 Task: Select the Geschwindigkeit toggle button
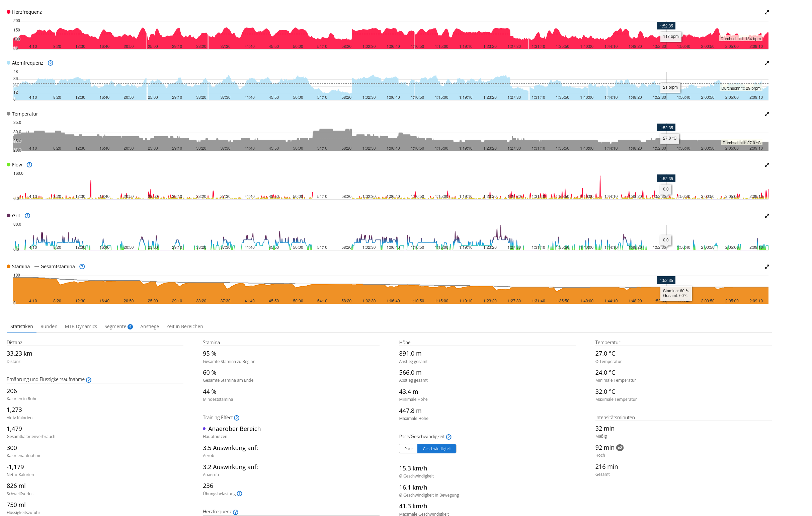(436, 449)
